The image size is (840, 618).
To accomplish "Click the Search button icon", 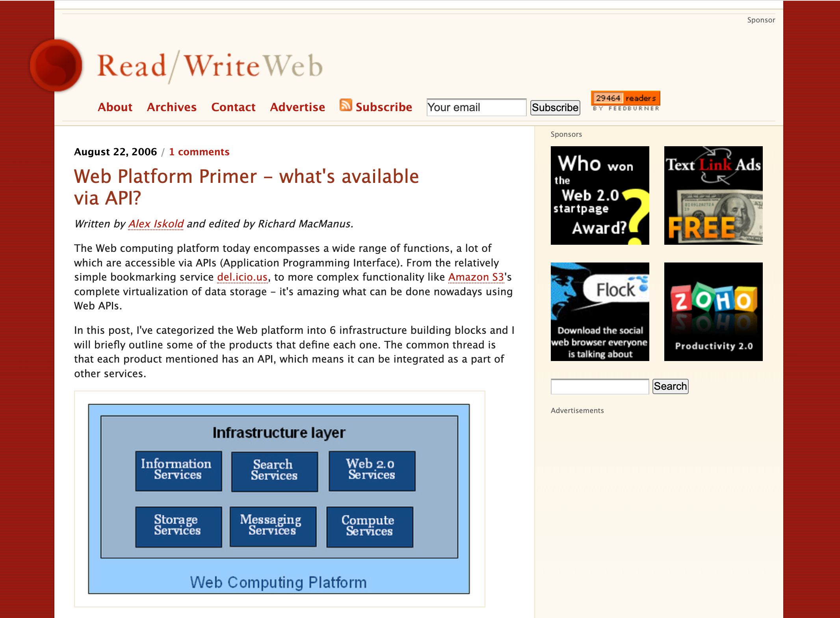I will pyautogui.click(x=670, y=386).
